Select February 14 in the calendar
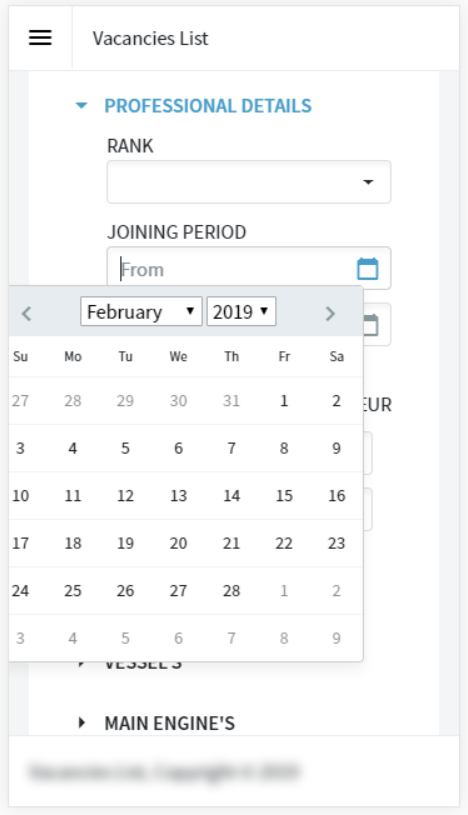The image size is (468, 815). tap(231, 496)
